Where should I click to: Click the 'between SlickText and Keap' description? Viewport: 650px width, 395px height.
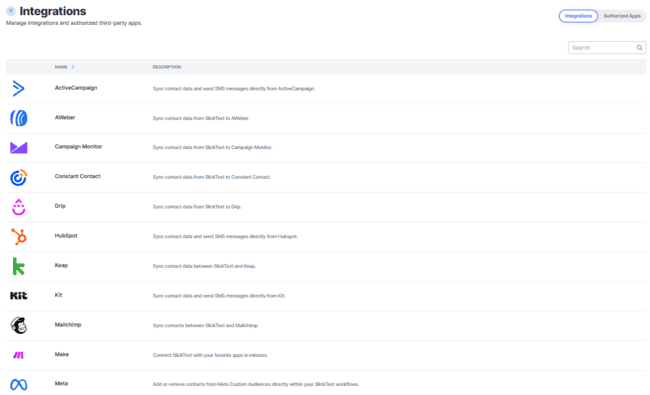(x=204, y=266)
